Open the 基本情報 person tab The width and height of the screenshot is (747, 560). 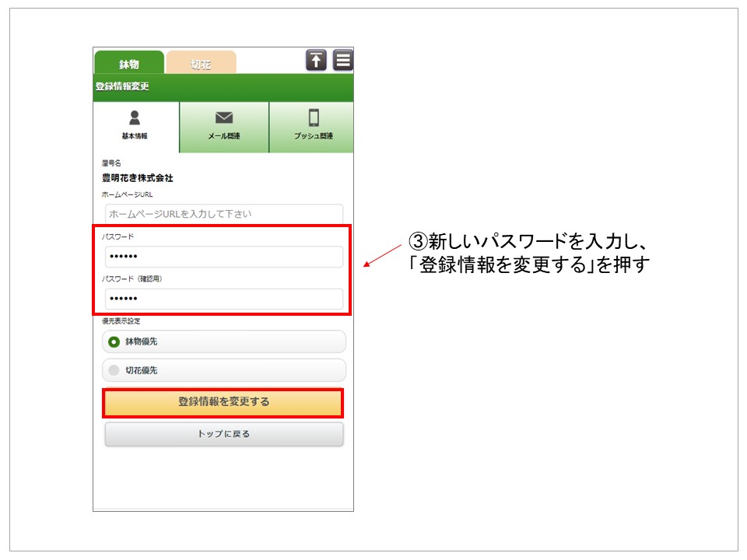click(x=135, y=127)
